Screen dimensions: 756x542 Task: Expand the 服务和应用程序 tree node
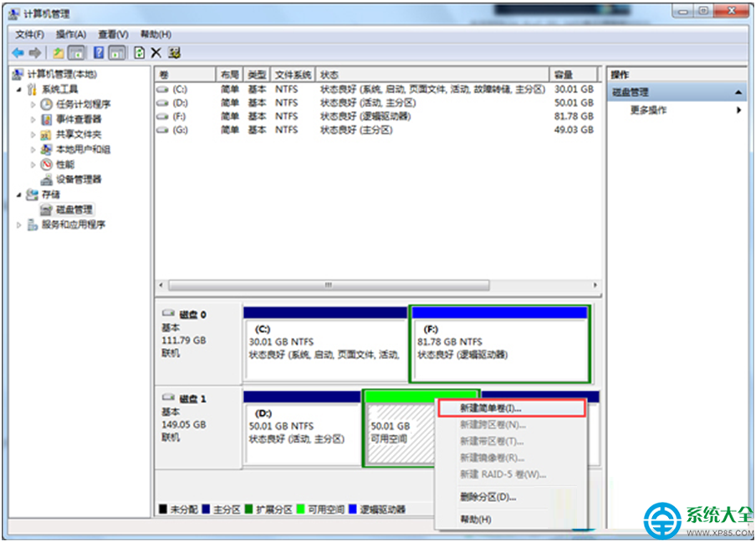pyautogui.click(x=18, y=225)
